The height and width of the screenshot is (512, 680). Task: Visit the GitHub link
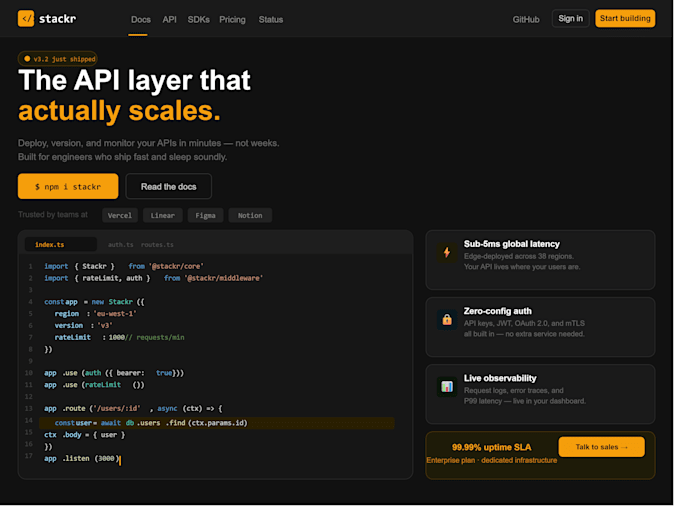(526, 20)
